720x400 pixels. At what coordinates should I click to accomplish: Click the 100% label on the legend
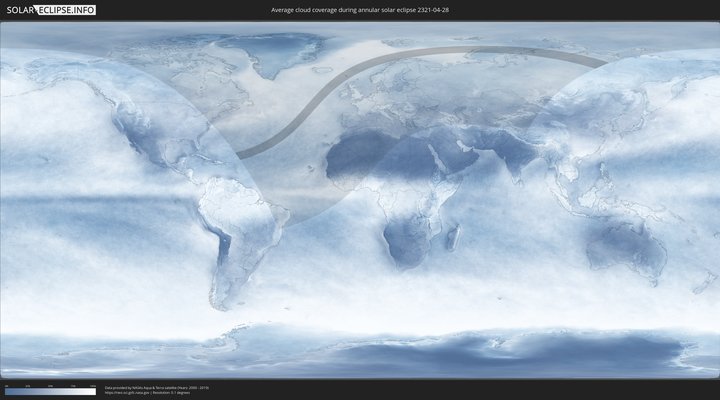pos(93,385)
